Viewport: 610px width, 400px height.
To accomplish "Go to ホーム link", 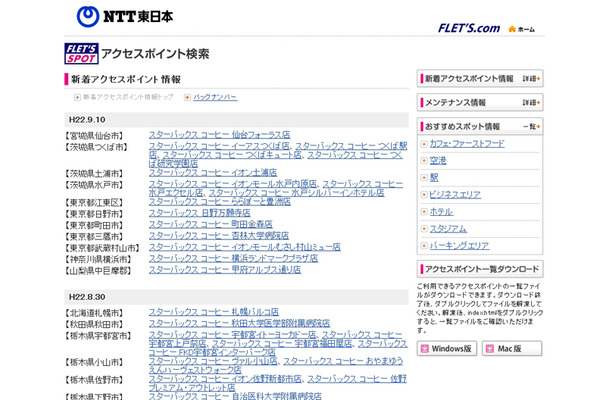I will [x=526, y=29].
